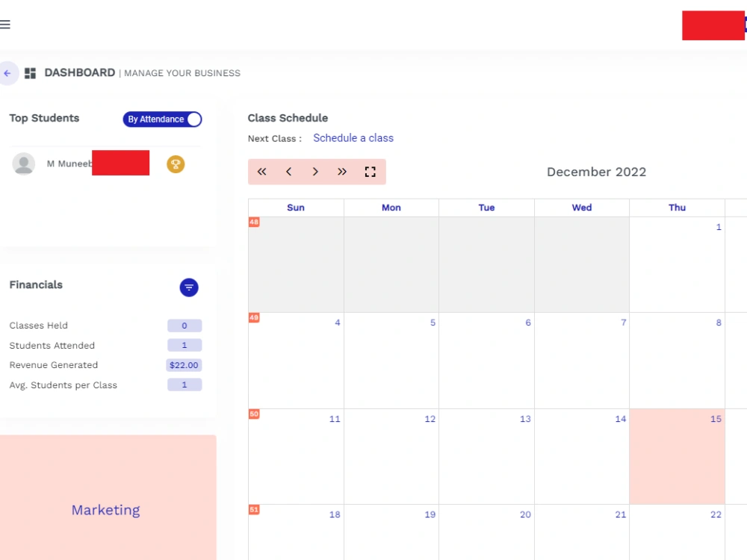747x560 pixels.
Task: Click calendar date 5
Action: (433, 323)
